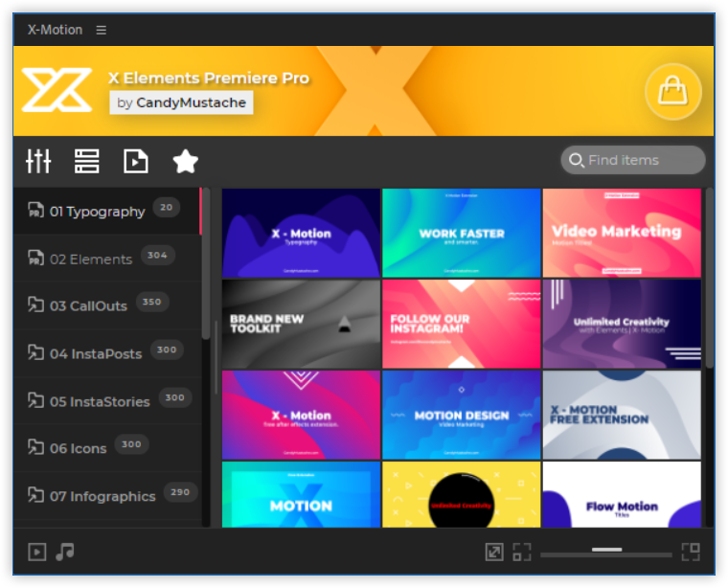Click the large thumbnails size icon
The image size is (728, 588).
[x=691, y=553]
